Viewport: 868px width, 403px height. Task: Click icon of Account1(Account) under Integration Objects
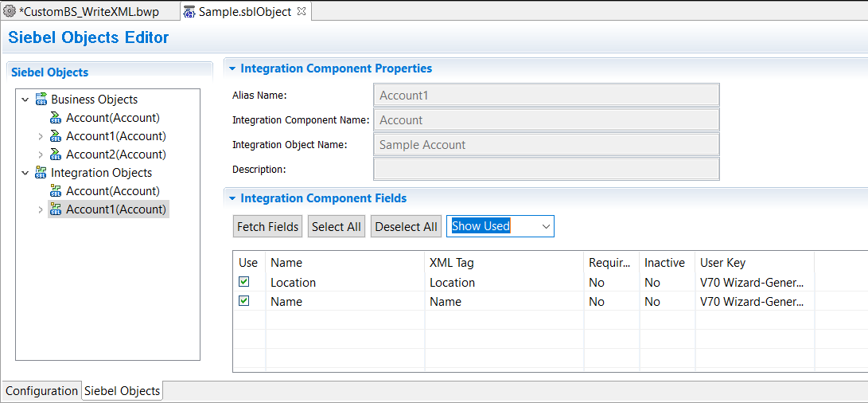pyautogui.click(x=56, y=209)
